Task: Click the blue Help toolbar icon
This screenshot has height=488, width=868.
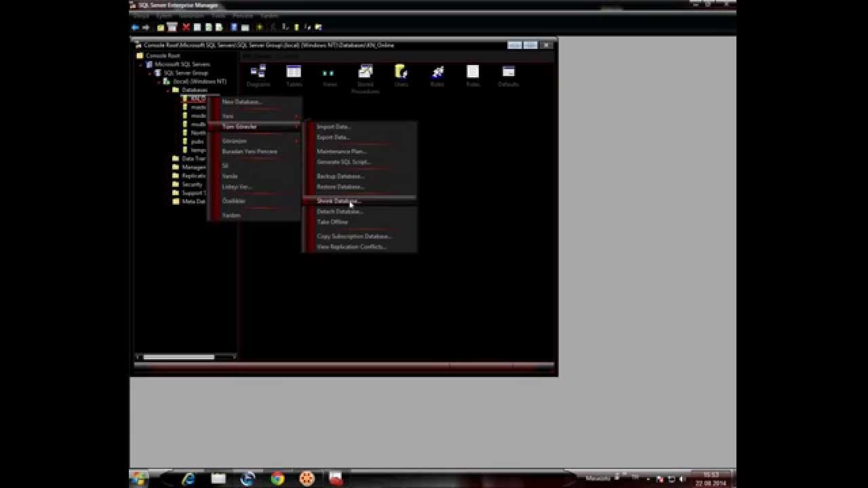Action: pos(234,27)
